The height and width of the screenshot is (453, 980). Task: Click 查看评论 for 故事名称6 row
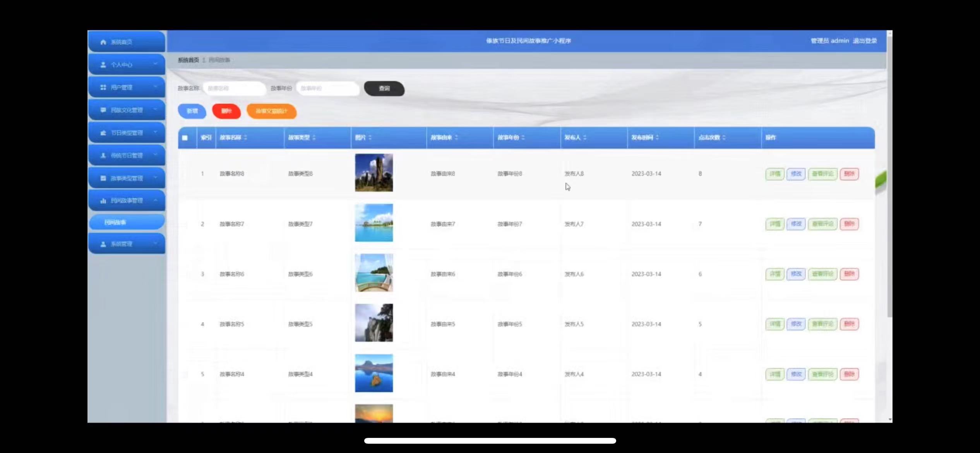823,274
